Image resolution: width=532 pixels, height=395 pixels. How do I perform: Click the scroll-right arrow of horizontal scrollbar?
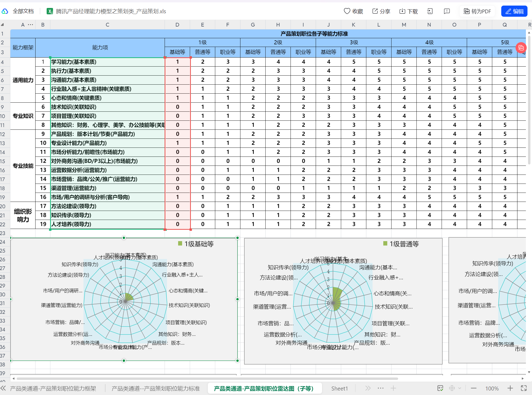(x=523, y=379)
